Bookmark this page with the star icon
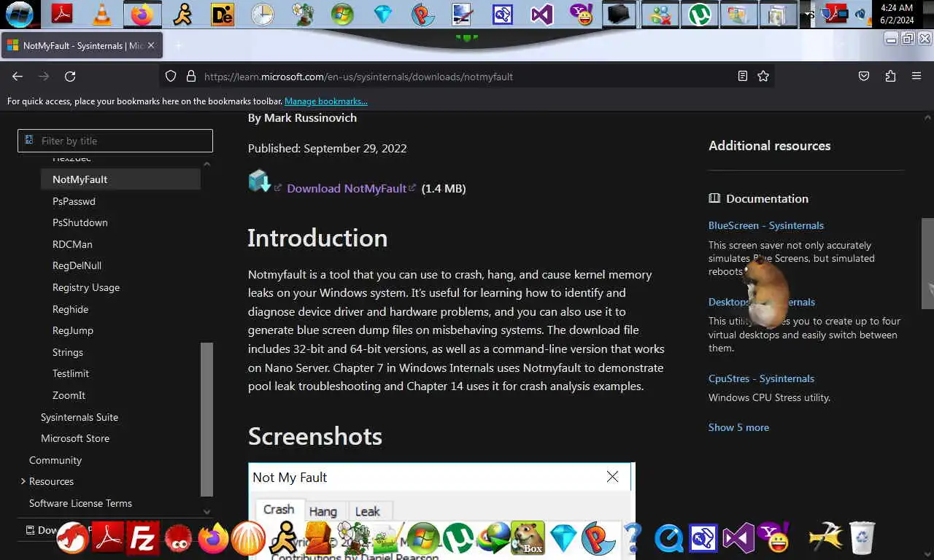This screenshot has height=560, width=934. pyautogui.click(x=763, y=76)
